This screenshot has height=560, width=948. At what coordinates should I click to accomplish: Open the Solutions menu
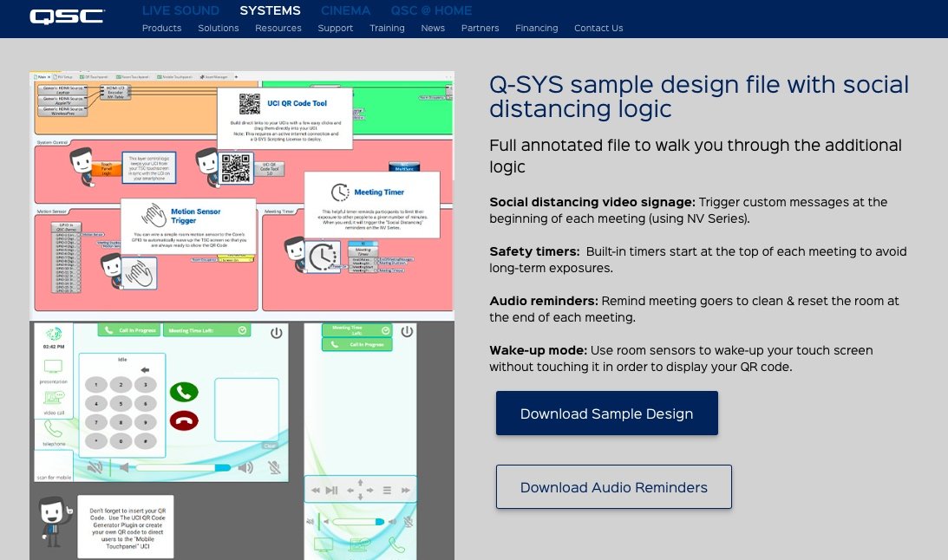(x=219, y=28)
